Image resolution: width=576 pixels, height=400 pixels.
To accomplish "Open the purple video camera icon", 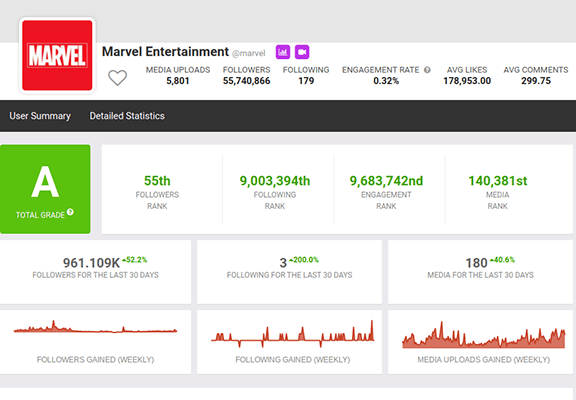I will point(302,52).
